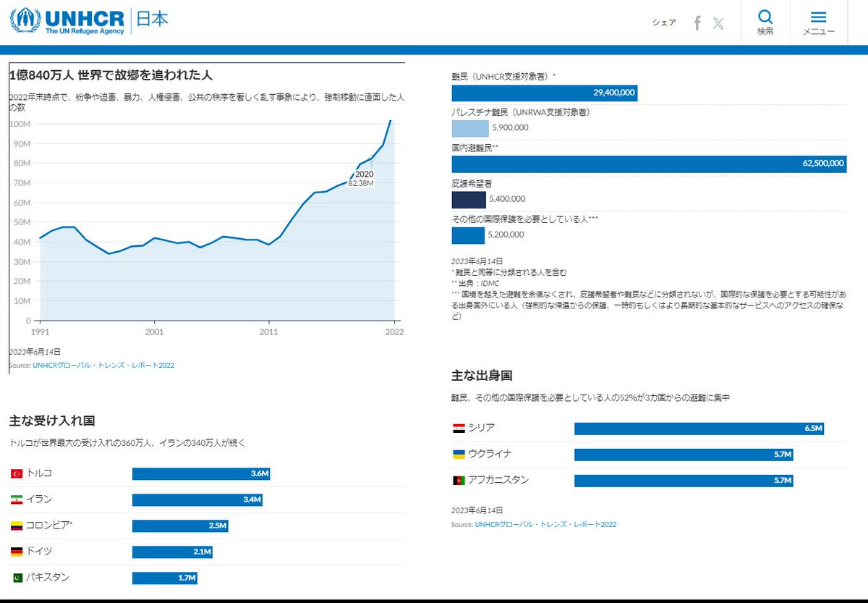This screenshot has width=868, height=603.
Task: Click the Colombia 2.5M bar
Action: pyautogui.click(x=180, y=526)
